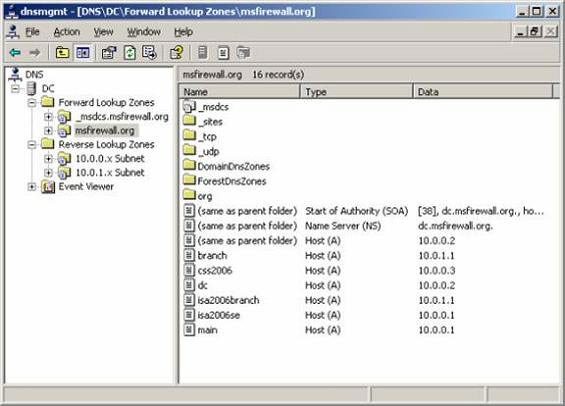Expand the Event Viewer node
Image resolution: width=565 pixels, height=406 pixels.
[x=32, y=187]
